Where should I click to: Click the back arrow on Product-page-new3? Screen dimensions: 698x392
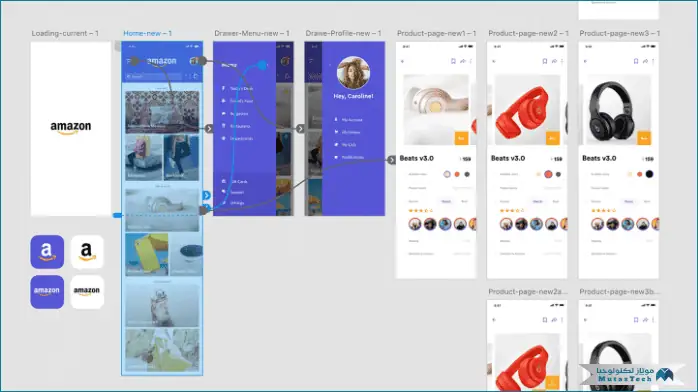(x=585, y=61)
